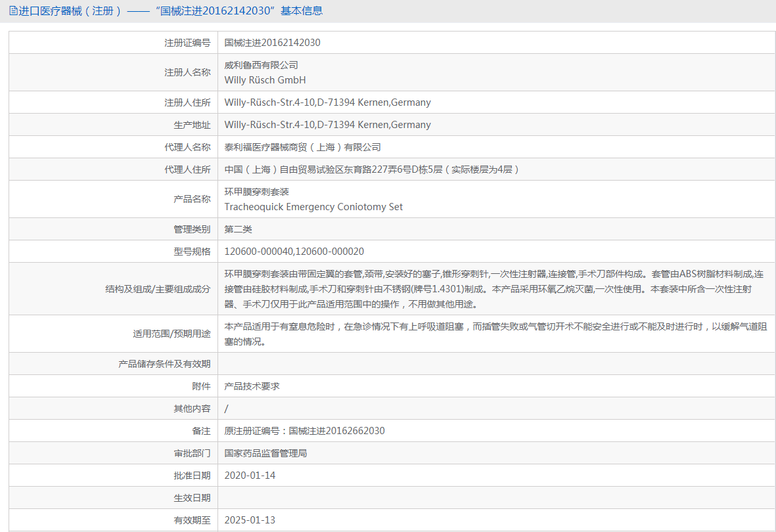This screenshot has height=532, width=776.
Task: Select the text '威利鲁西有限公司'
Action: (262, 65)
